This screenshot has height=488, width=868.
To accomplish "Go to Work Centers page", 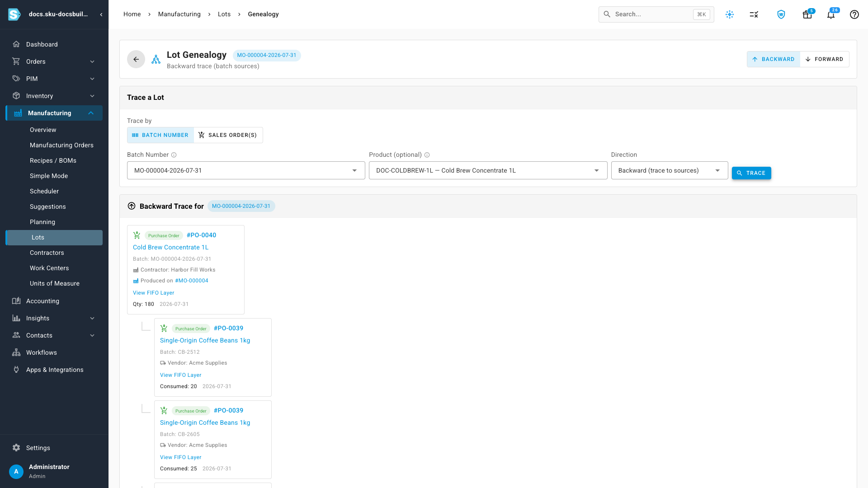I will (49, 268).
